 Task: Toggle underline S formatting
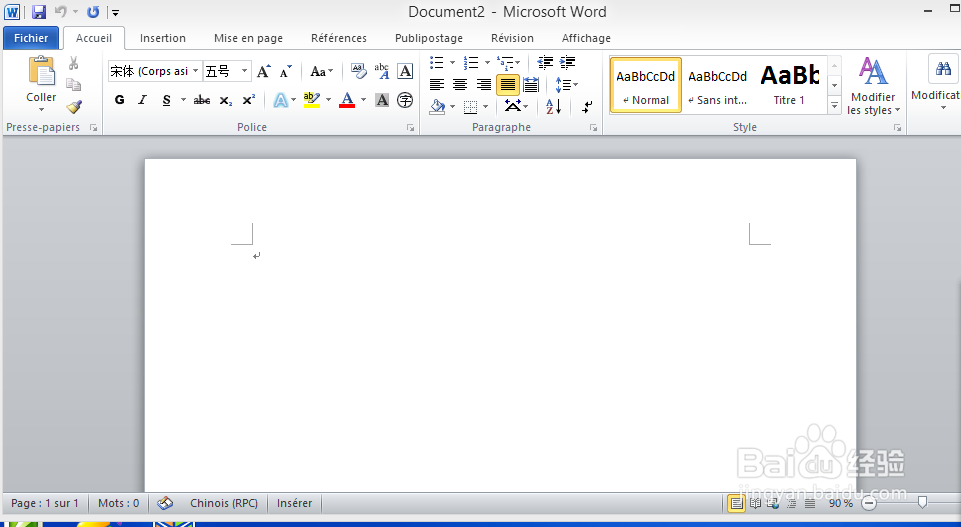pyautogui.click(x=166, y=100)
